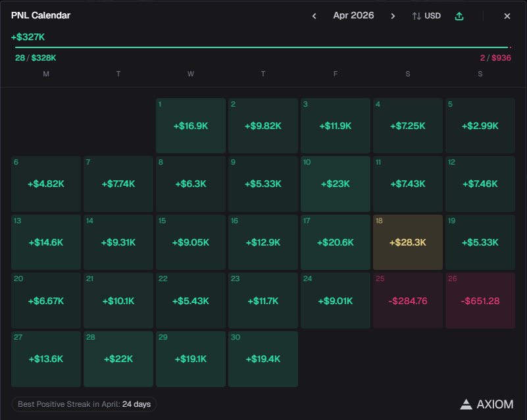The image size is (527, 420).
Task: Click the green win/loss progress bar
Action: [261, 47]
